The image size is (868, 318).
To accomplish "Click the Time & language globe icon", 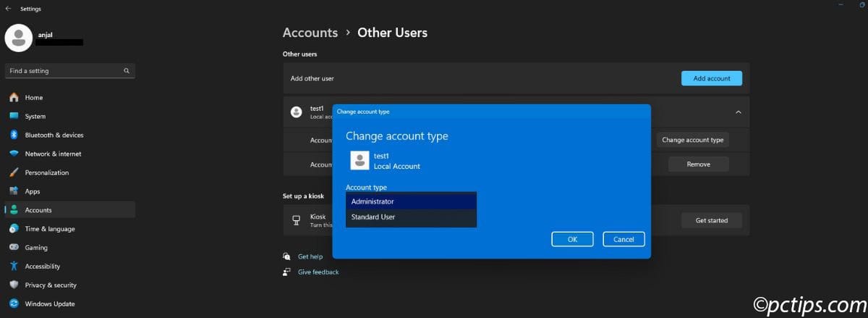I will point(14,229).
